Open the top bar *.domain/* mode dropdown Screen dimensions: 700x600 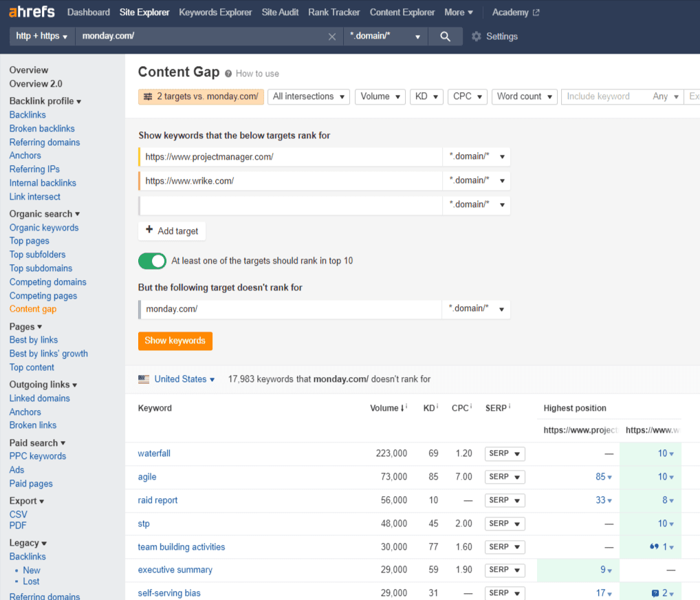pyautogui.click(x=385, y=36)
